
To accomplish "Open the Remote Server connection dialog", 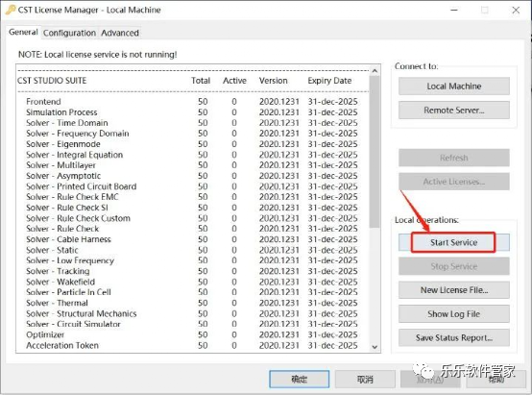I will [454, 111].
